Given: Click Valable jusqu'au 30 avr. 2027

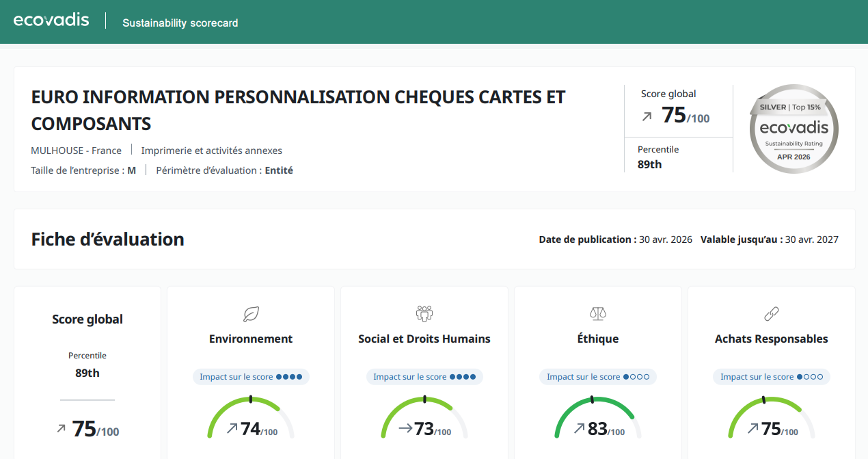Looking at the screenshot, I should (770, 239).
